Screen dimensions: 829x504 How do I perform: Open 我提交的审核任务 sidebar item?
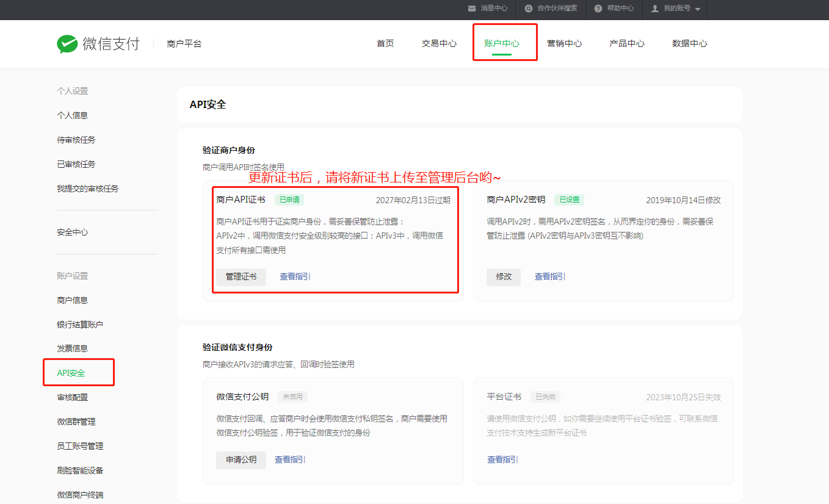(x=88, y=189)
